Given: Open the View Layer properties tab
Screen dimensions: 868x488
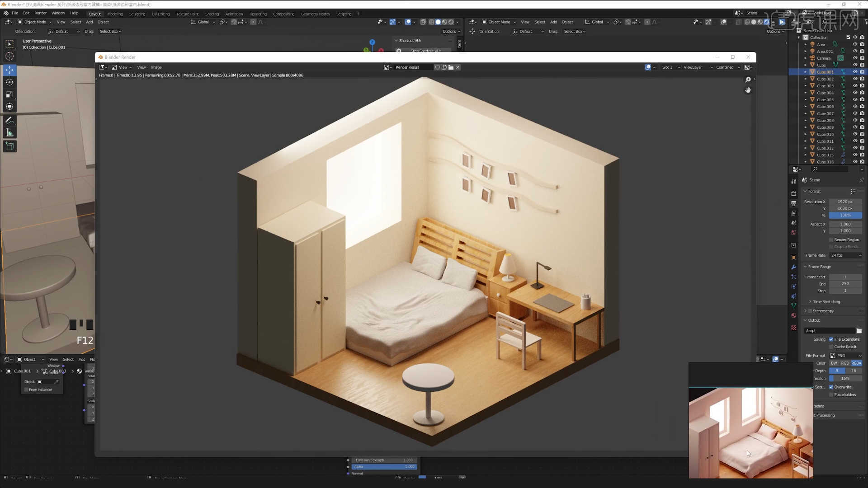Looking at the screenshot, I should [793, 213].
